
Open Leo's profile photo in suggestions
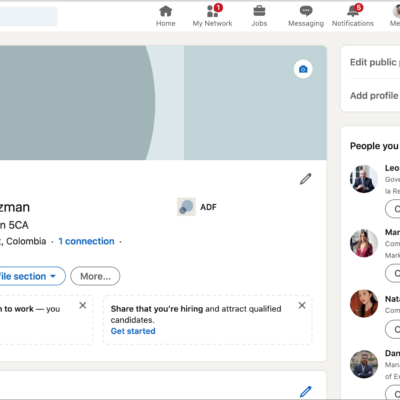point(364,179)
